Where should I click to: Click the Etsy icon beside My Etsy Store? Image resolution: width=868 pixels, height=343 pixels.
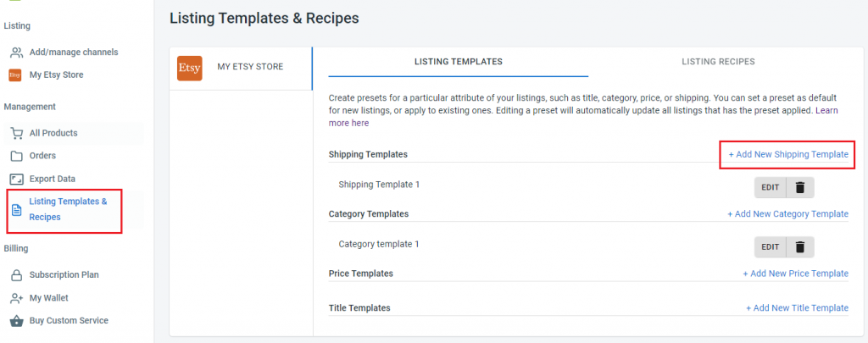pos(15,75)
